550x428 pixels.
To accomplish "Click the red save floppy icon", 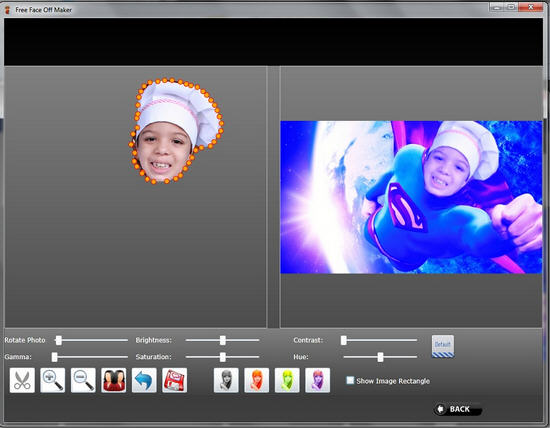I will coord(175,380).
